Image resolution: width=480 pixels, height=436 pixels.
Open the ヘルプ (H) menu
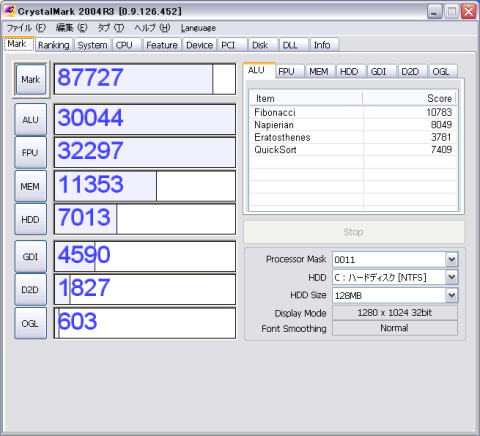pos(152,28)
